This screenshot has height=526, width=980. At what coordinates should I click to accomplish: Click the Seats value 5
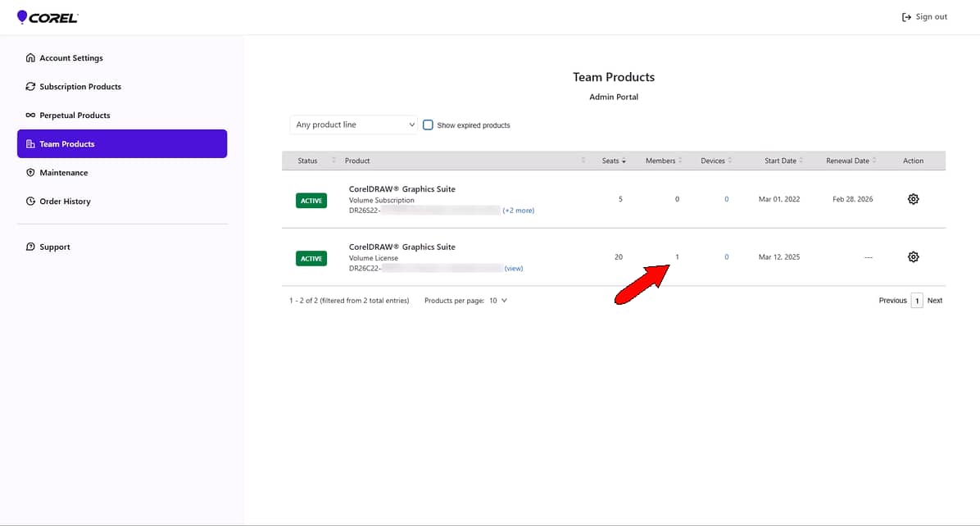(x=620, y=199)
